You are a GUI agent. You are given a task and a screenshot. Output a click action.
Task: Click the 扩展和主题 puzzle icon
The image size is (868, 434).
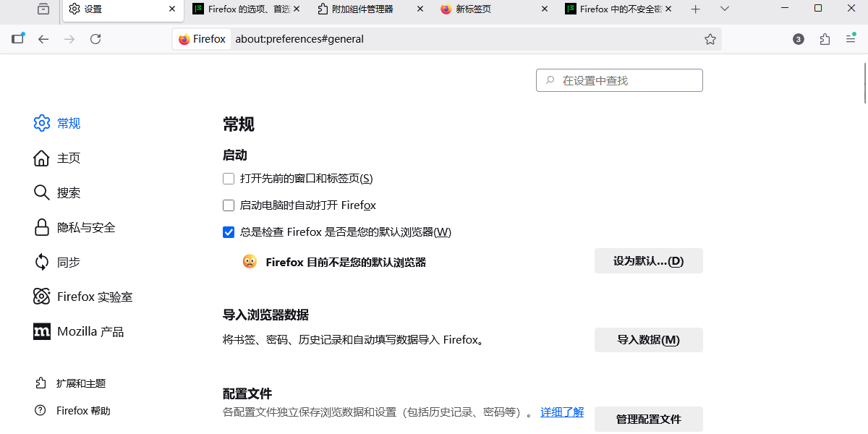click(x=41, y=383)
